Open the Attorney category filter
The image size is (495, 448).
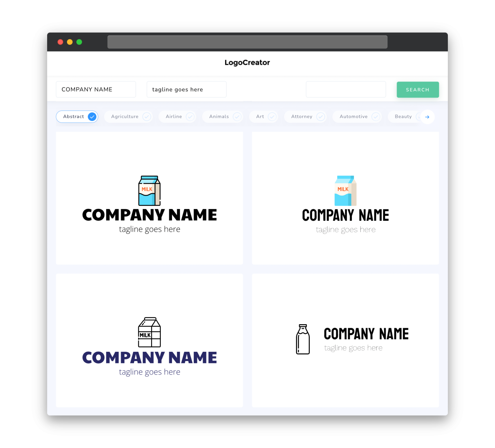(306, 117)
